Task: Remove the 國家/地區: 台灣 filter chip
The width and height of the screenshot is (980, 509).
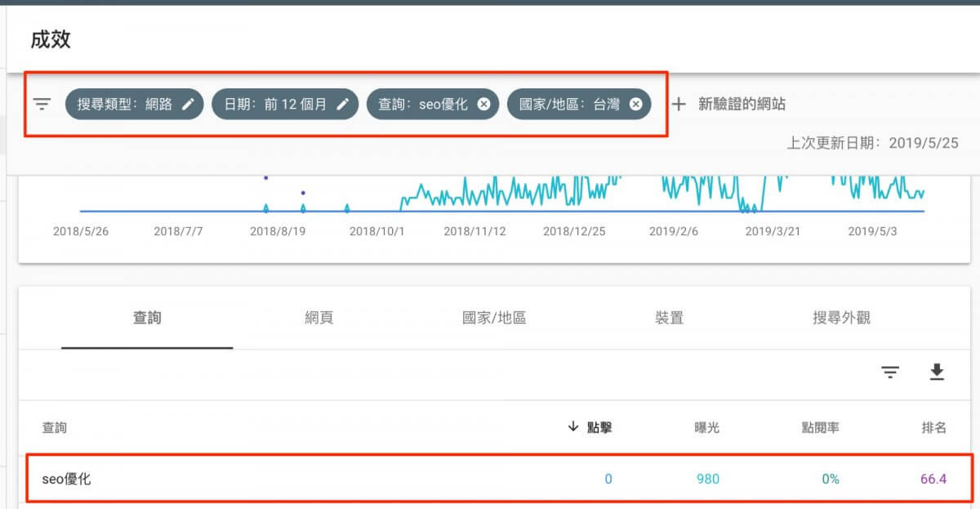Action: [635, 105]
